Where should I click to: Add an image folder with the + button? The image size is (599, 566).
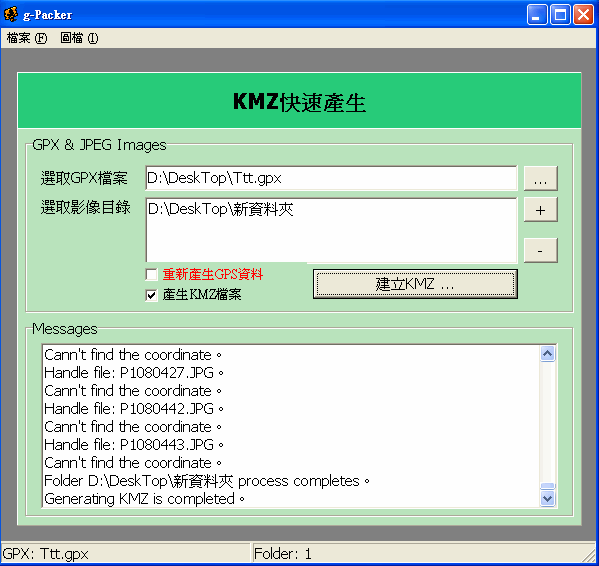pyautogui.click(x=541, y=210)
